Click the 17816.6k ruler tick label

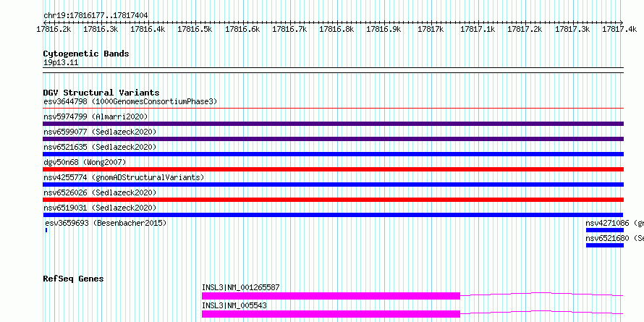(242, 29)
